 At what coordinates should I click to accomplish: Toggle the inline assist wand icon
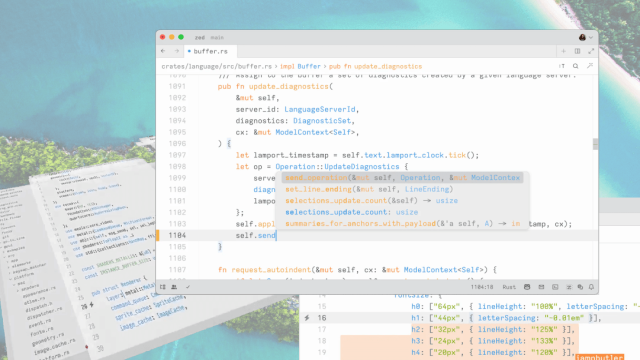(590, 66)
